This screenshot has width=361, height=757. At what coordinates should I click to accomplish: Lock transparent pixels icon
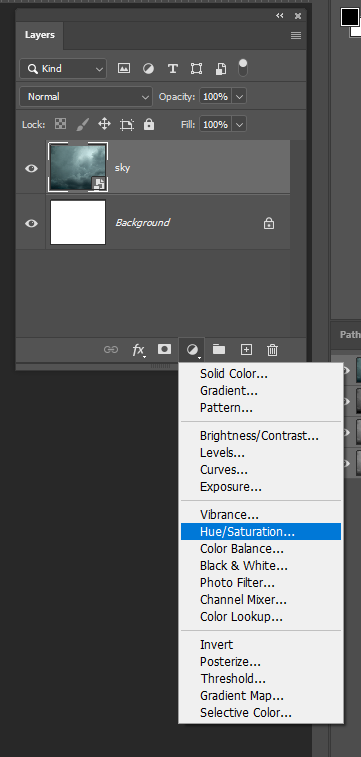click(60, 125)
